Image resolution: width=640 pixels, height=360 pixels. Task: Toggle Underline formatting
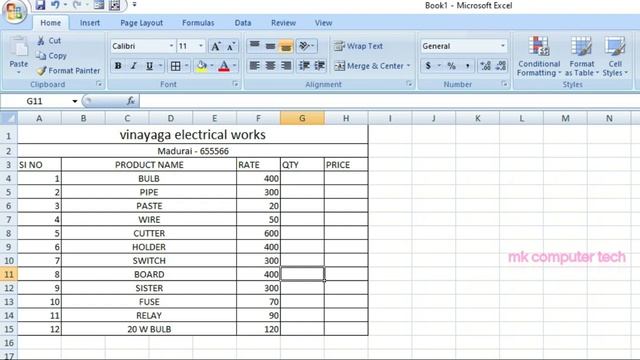point(149,66)
